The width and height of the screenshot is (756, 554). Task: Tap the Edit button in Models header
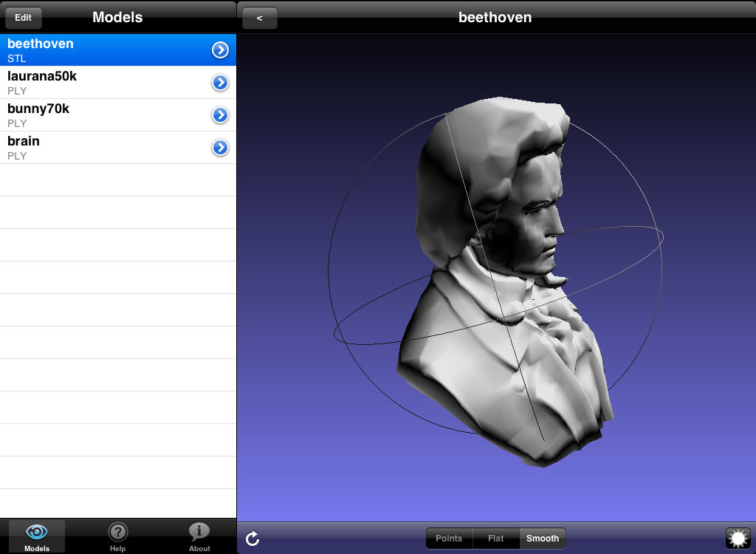point(23,18)
